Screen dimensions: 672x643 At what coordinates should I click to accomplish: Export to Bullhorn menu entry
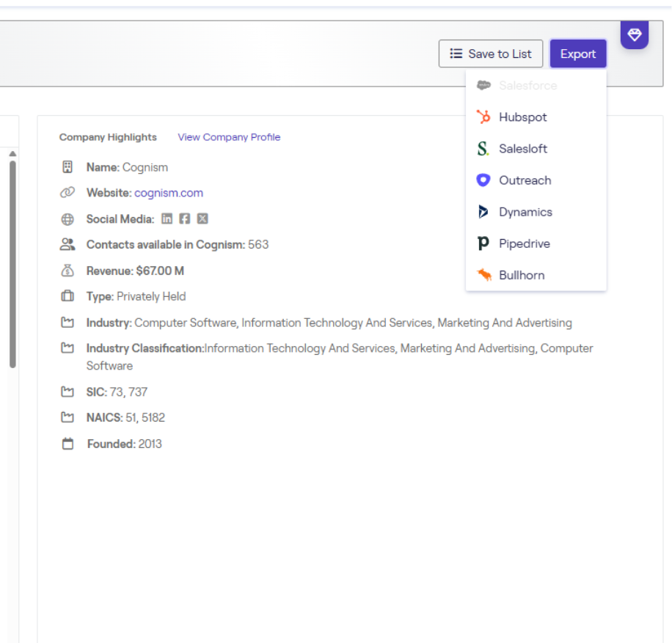tap(522, 275)
